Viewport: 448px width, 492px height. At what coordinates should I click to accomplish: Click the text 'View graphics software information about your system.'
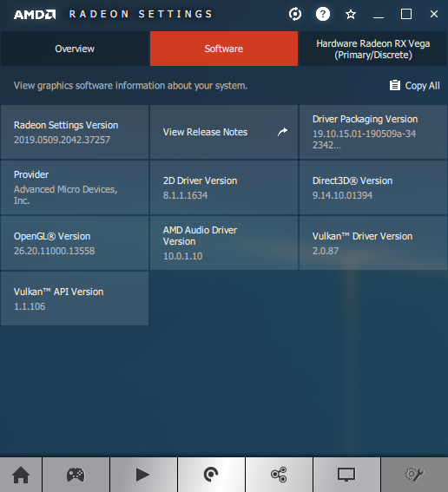click(130, 86)
